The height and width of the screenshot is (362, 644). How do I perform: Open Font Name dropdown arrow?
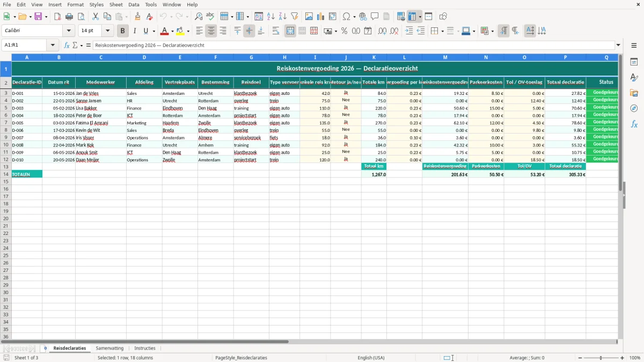[x=69, y=31]
